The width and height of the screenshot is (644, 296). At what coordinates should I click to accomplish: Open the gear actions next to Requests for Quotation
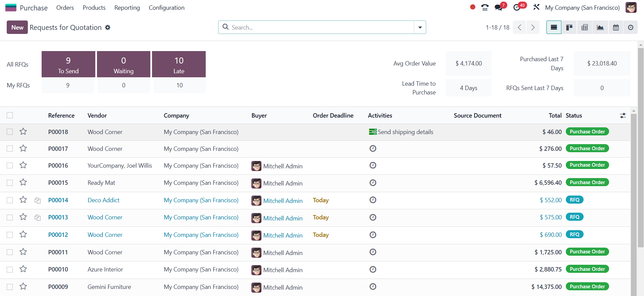point(108,28)
